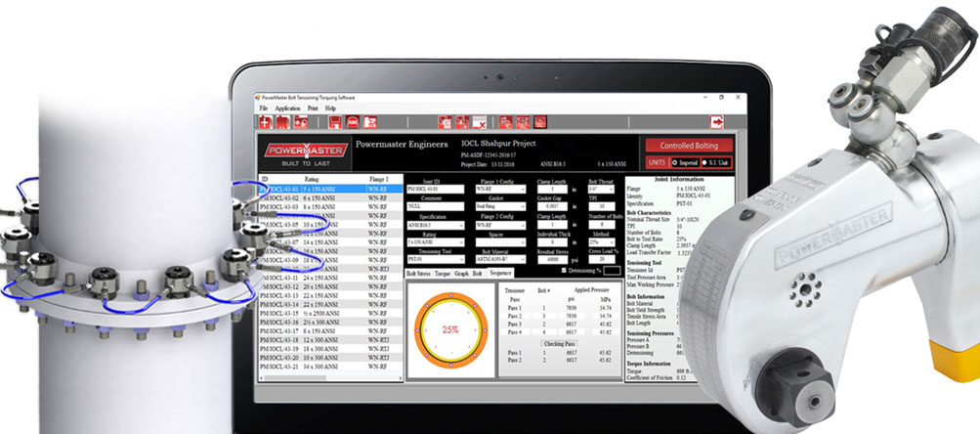The width and height of the screenshot is (980, 434).
Task: Click the red stop sign toolbar icon
Action: (353, 122)
